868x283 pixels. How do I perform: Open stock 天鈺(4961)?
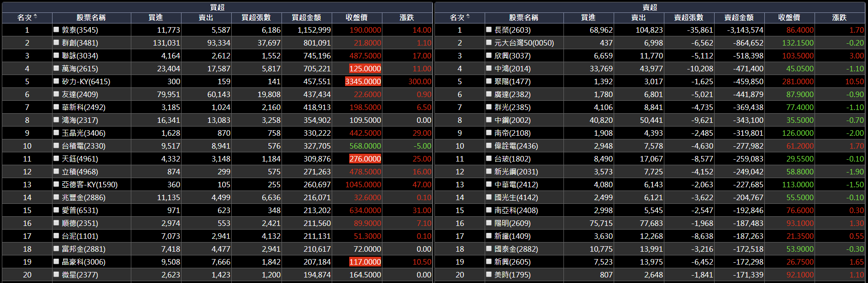(80, 159)
